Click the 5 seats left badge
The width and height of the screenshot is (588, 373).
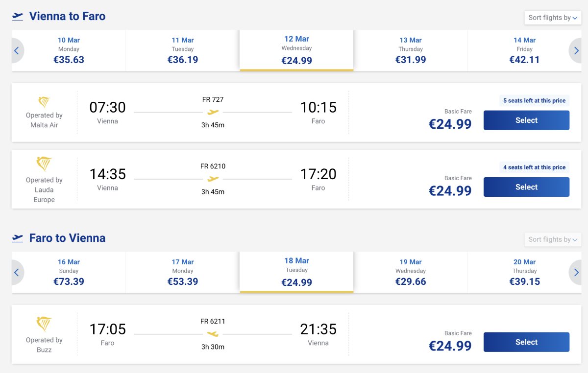click(534, 101)
